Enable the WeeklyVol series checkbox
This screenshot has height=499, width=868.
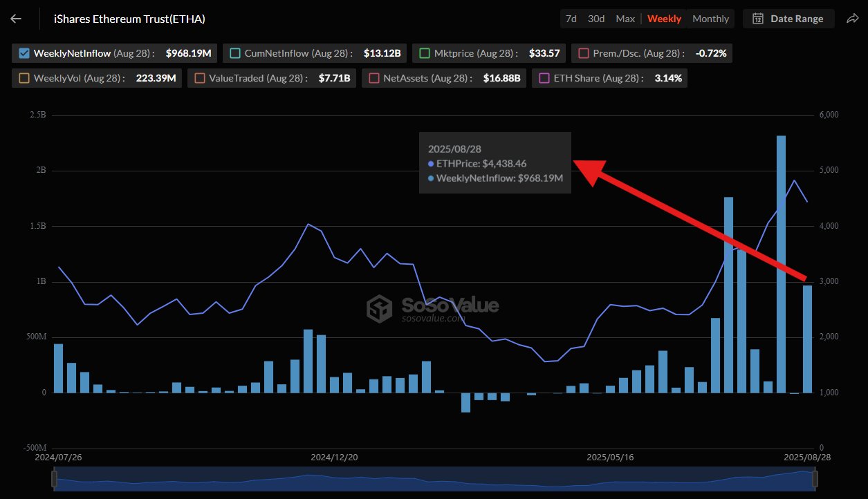coord(24,78)
